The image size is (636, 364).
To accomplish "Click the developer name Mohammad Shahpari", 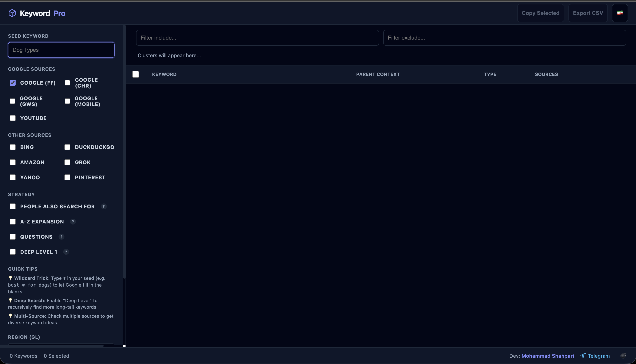I will [x=547, y=356].
